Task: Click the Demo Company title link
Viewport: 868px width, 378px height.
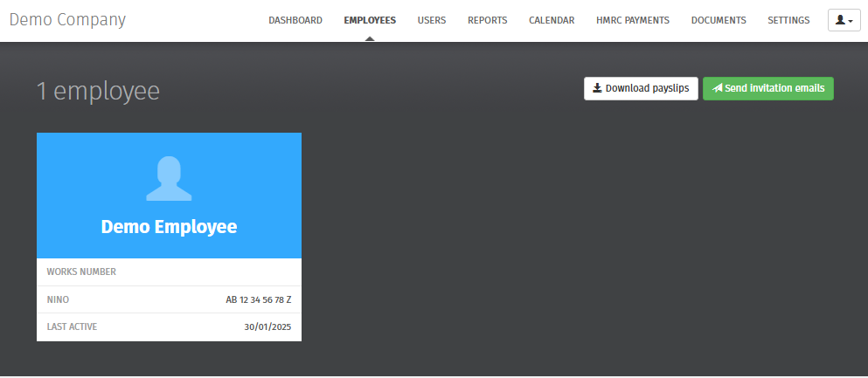Action: click(x=67, y=20)
